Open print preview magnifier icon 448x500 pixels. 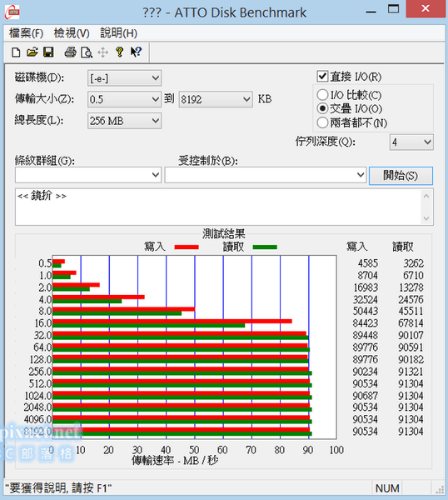coord(87,52)
